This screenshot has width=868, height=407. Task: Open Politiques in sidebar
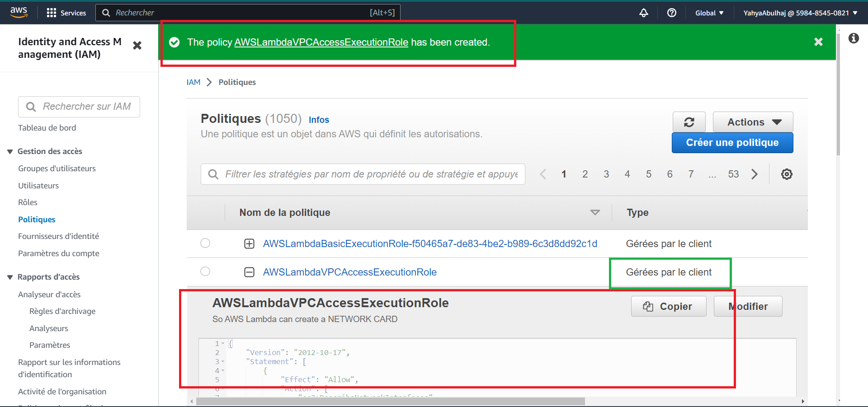click(37, 220)
